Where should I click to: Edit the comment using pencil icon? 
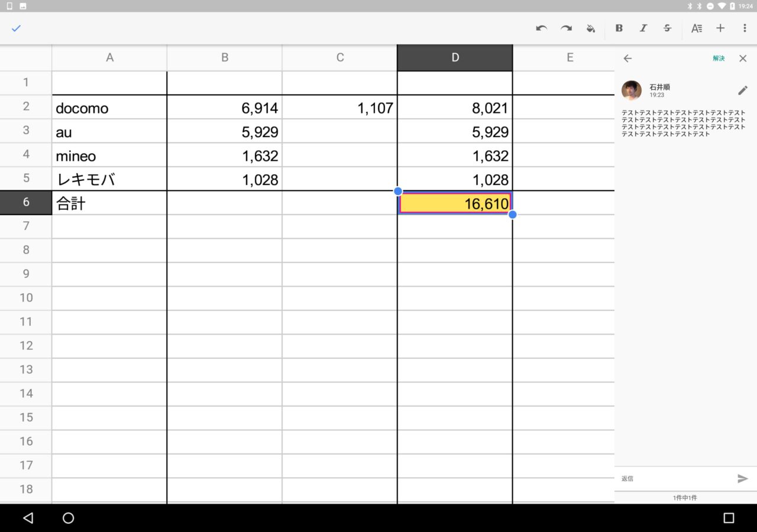pyautogui.click(x=743, y=90)
